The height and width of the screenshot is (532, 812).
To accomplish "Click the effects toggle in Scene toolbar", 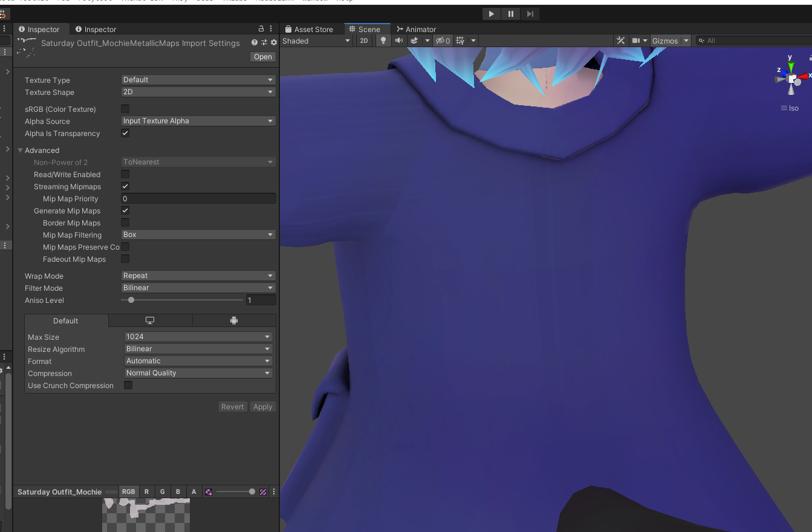I will click(414, 41).
